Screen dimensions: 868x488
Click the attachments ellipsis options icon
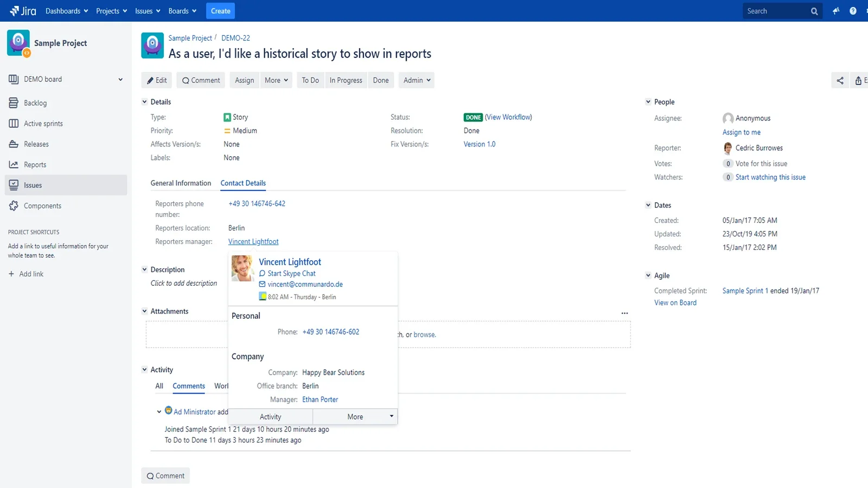pyautogui.click(x=624, y=313)
